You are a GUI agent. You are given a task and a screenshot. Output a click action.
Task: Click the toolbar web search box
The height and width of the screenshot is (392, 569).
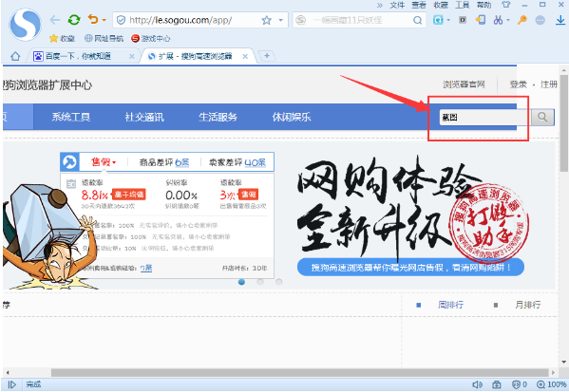tap(359, 20)
